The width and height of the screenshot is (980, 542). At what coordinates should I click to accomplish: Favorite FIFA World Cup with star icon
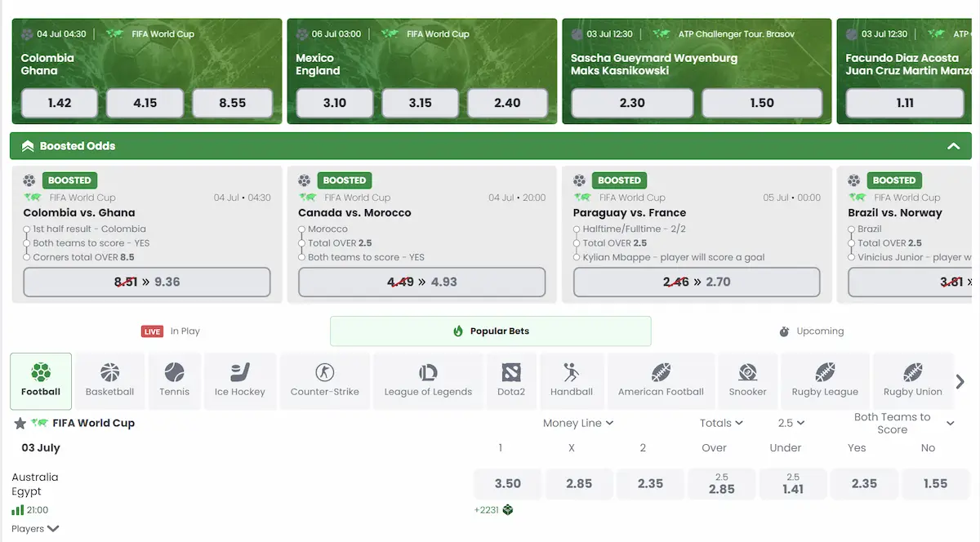(20, 423)
